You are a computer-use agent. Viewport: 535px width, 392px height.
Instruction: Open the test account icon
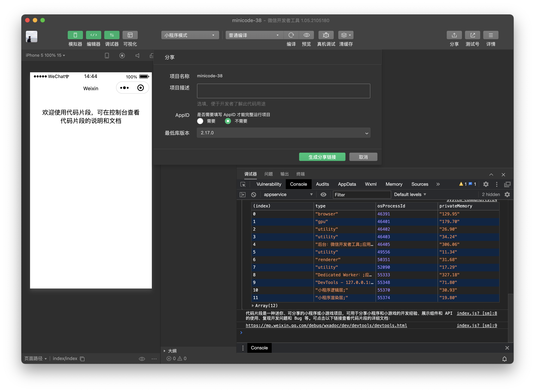tap(472, 35)
